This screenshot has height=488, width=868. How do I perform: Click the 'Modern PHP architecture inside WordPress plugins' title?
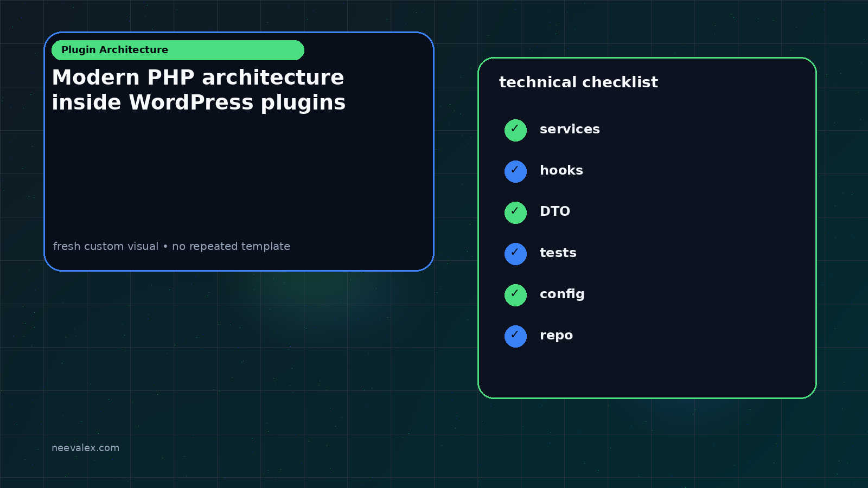199,90
